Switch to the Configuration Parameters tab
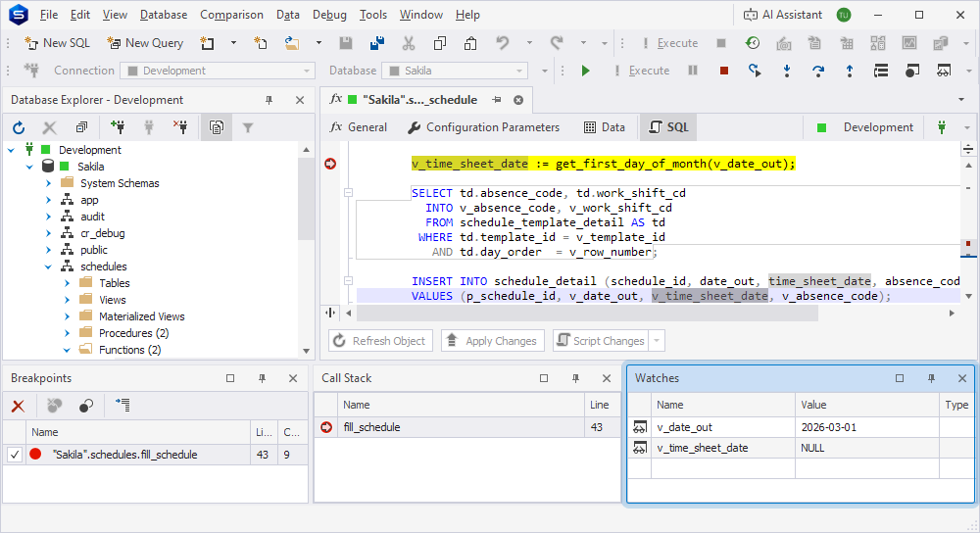Image resolution: width=980 pixels, height=533 pixels. (484, 127)
